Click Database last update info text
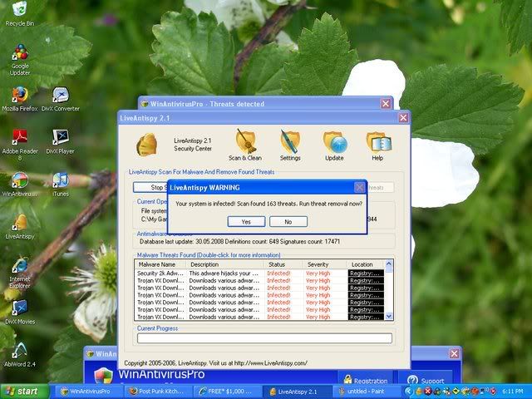The width and height of the screenshot is (532, 399). 239,242
